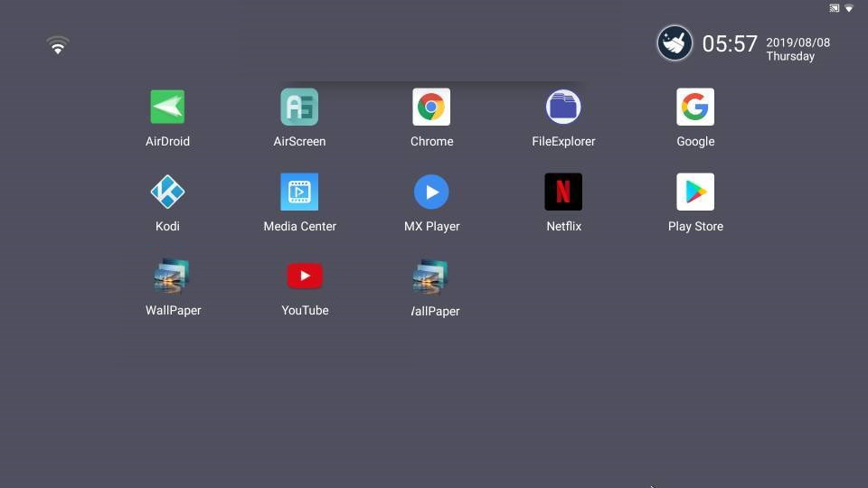The height and width of the screenshot is (488, 868).
Task: Start the Kodi media app
Action: pyautogui.click(x=168, y=192)
